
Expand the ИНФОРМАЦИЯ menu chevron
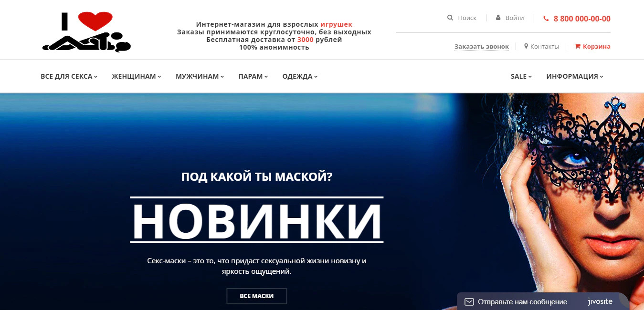(602, 77)
